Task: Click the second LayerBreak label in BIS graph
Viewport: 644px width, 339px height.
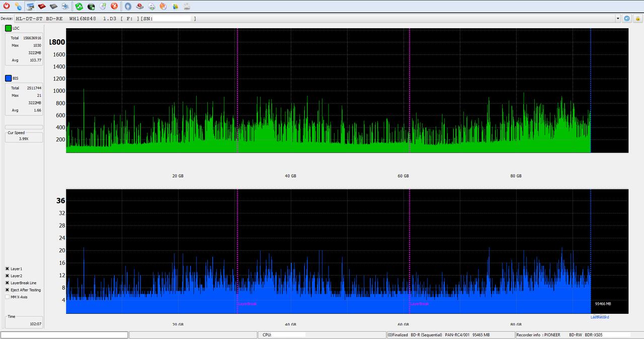Action: click(x=419, y=304)
